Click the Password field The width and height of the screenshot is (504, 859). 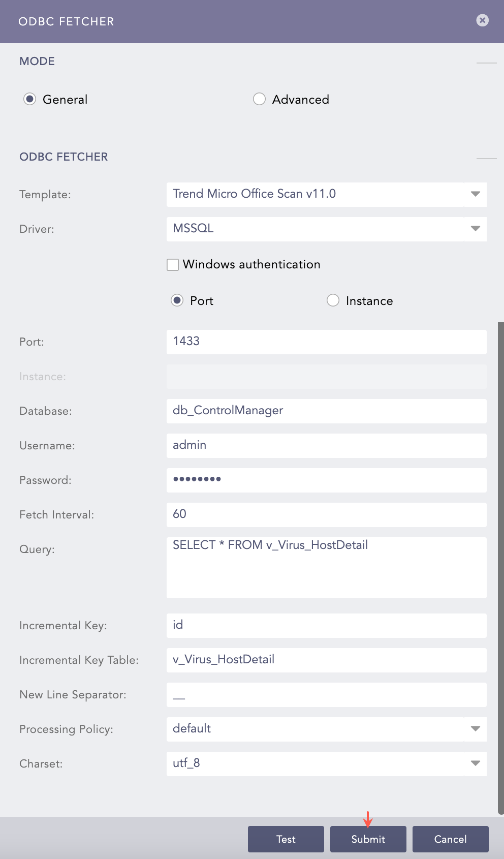[326, 480]
